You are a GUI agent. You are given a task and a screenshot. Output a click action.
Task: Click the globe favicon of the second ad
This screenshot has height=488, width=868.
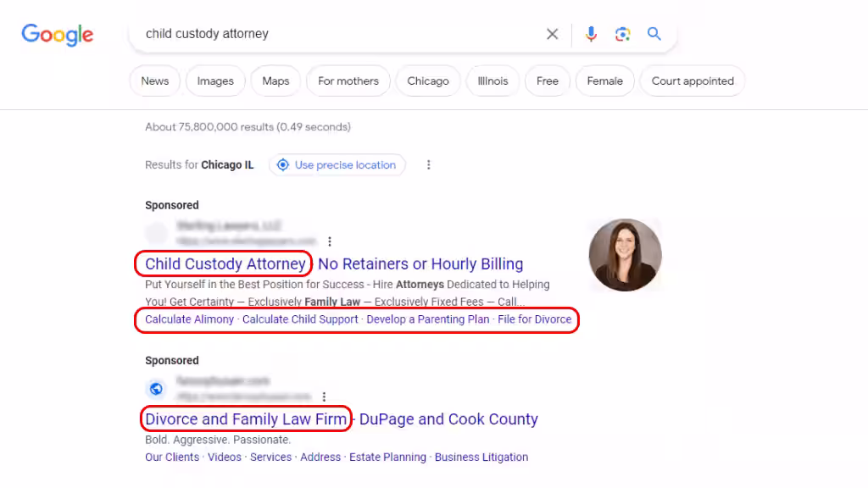click(x=156, y=389)
